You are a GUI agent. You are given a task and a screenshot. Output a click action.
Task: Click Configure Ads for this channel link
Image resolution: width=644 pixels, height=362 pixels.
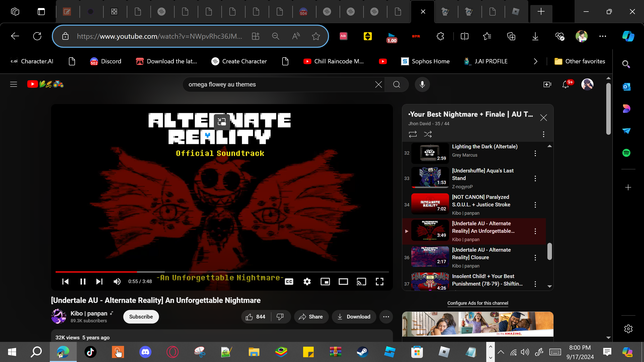477,303
